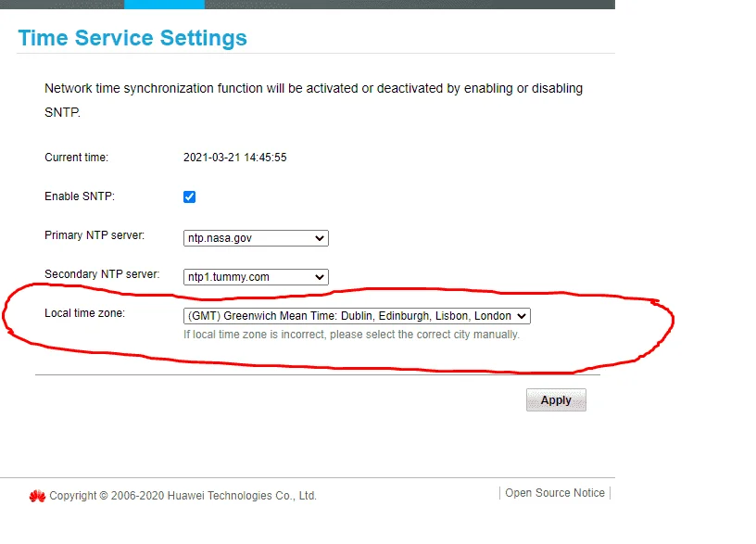Screen dimensions: 756x544
Task: Click the Secondary NTP server label
Action: [x=102, y=274]
